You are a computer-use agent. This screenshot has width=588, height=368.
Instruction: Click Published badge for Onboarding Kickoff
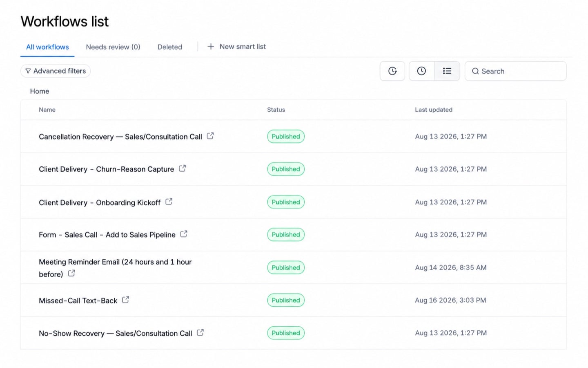coord(286,202)
